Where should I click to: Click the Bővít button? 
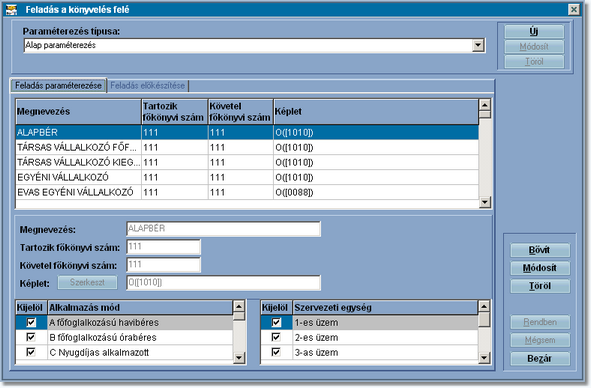tap(540, 250)
